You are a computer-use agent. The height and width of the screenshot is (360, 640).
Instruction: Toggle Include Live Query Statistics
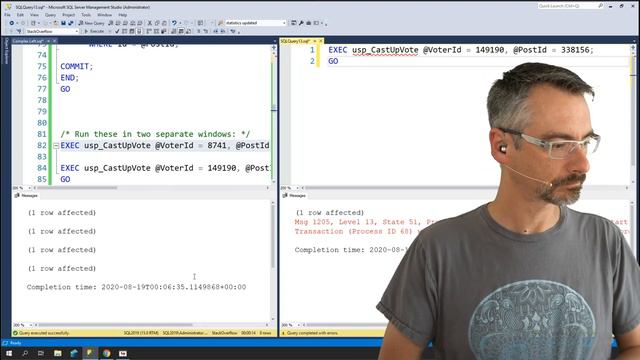(156, 31)
